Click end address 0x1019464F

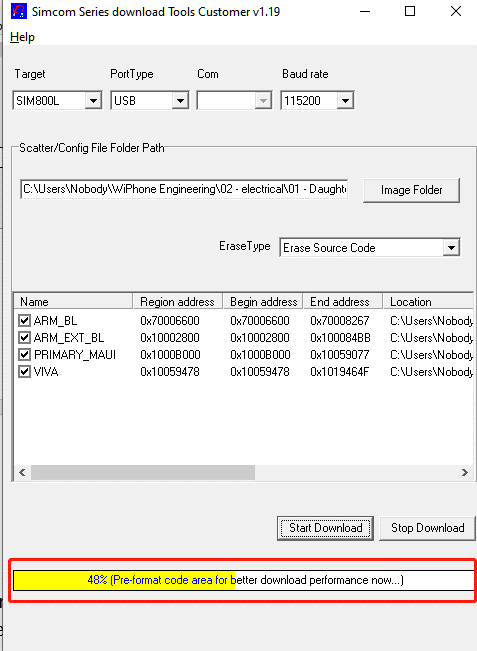[x=340, y=372]
